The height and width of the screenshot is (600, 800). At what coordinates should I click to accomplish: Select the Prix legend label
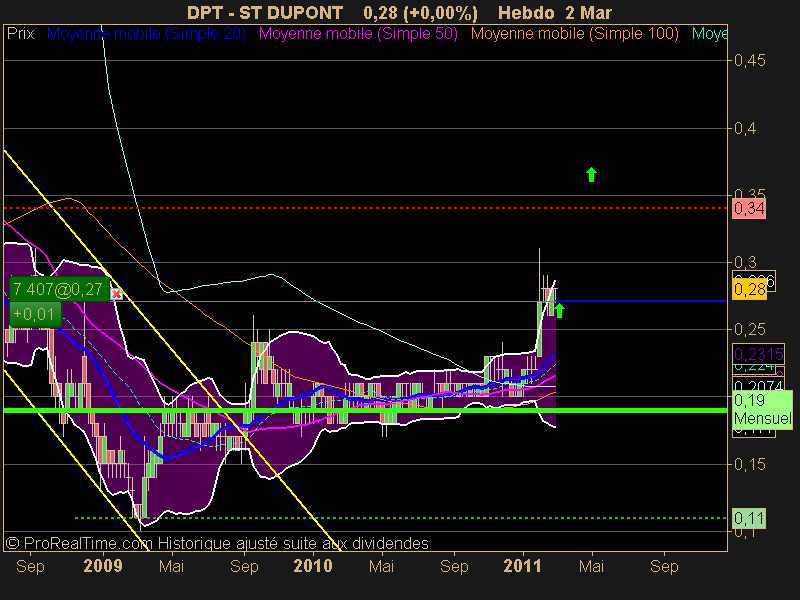coord(20,34)
